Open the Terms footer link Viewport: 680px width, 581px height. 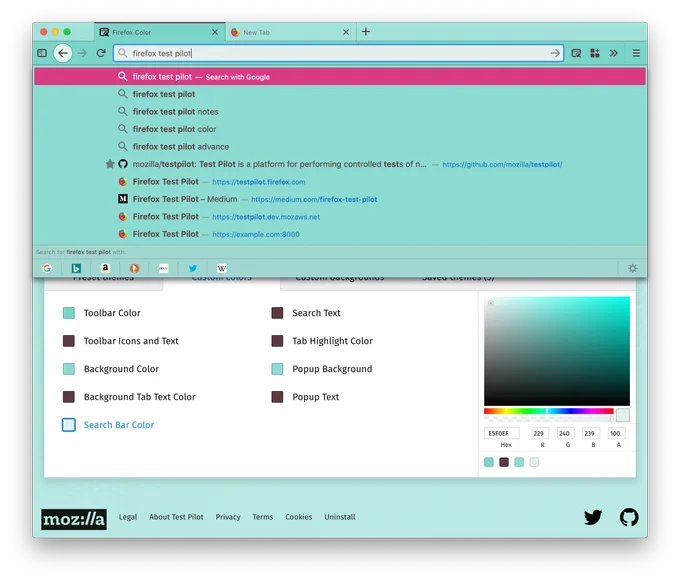coord(263,517)
